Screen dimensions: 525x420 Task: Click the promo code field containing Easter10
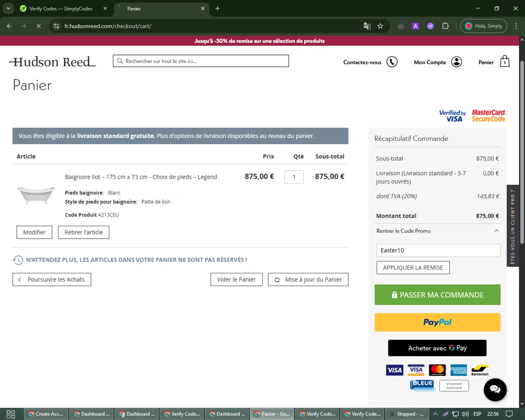click(x=439, y=250)
